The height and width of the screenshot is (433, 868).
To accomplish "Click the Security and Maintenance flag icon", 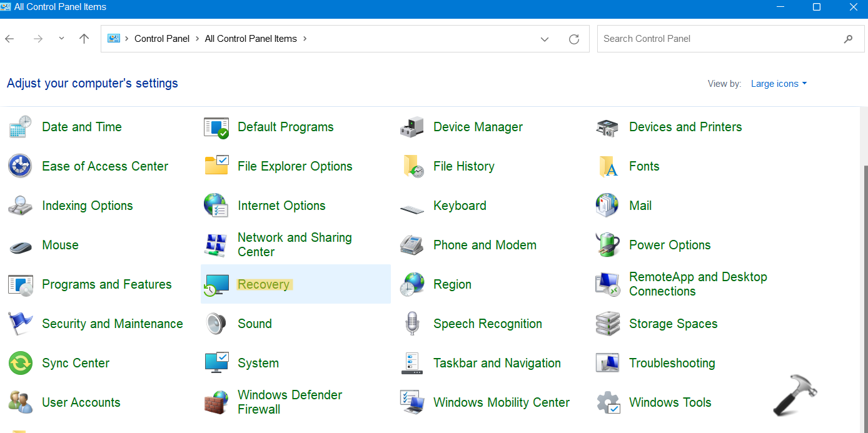I will pos(21,324).
